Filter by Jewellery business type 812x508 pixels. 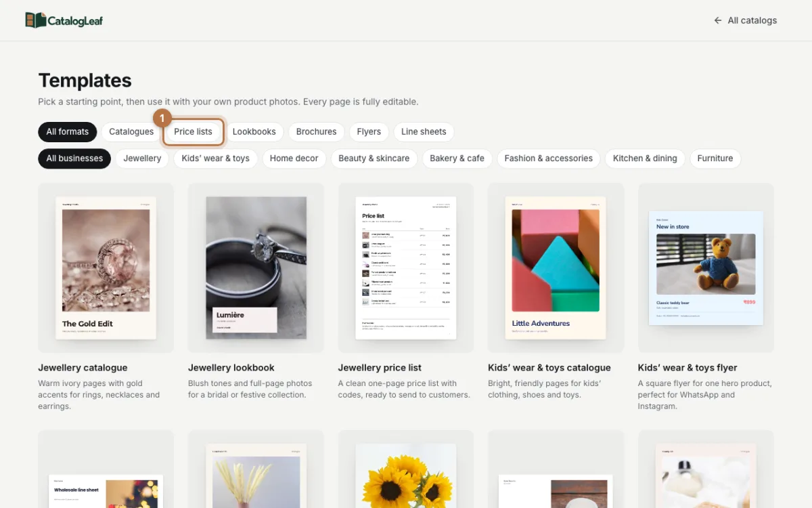pyautogui.click(x=142, y=158)
